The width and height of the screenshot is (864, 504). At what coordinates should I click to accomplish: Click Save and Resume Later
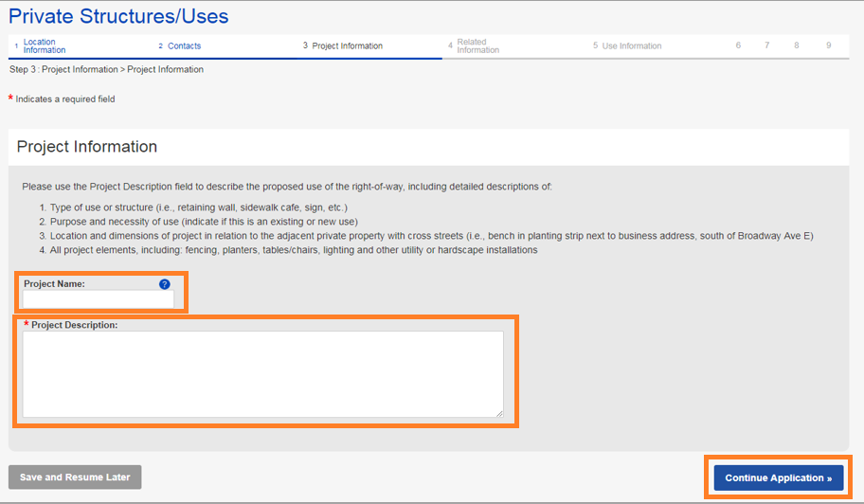click(x=75, y=477)
